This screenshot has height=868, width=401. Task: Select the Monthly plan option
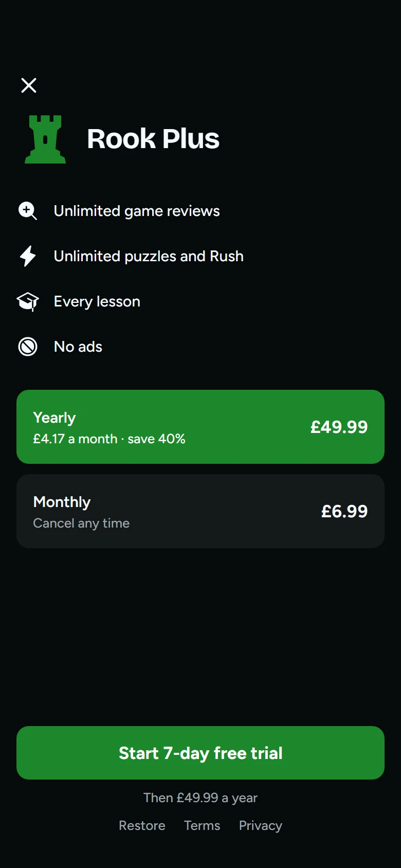tap(200, 511)
